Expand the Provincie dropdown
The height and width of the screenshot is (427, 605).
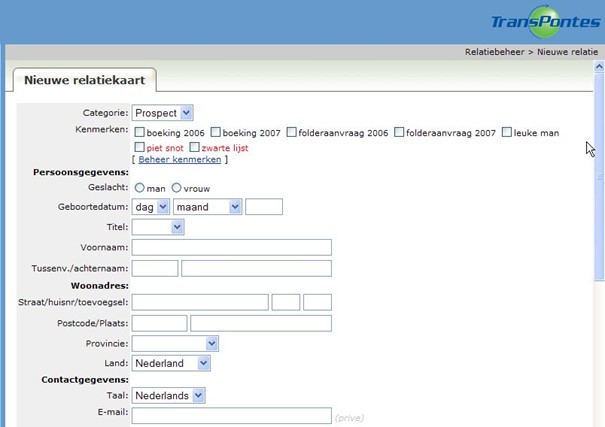175,343
